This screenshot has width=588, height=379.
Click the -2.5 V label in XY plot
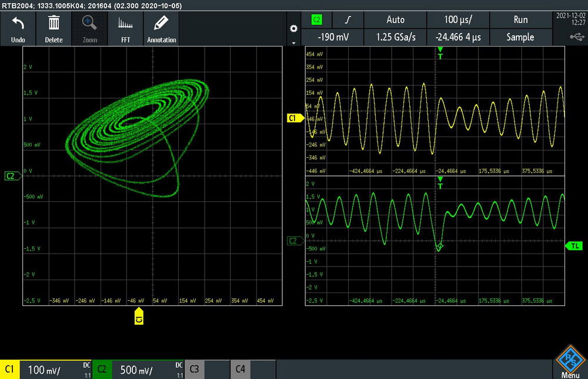coord(32,301)
